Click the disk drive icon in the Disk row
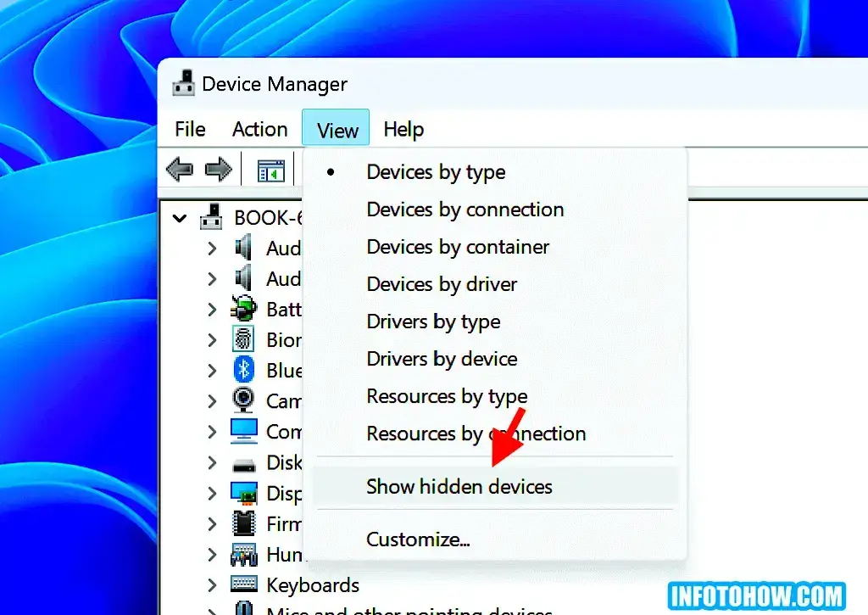 click(244, 464)
